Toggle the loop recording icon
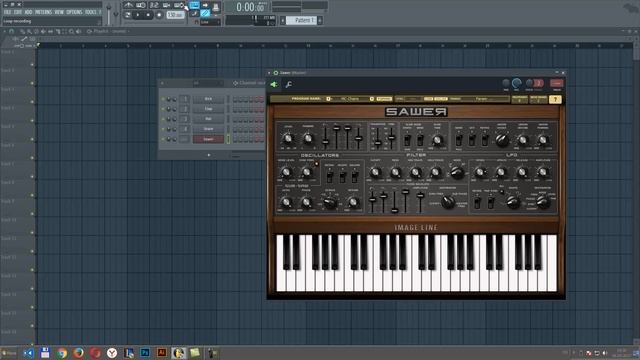Viewport: 640px width, 360px height. pos(179,5)
